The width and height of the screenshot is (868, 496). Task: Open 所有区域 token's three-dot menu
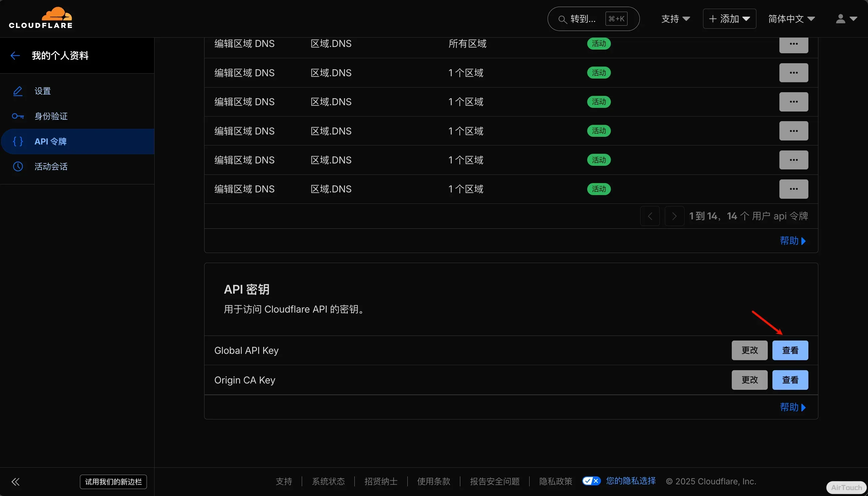(x=793, y=44)
